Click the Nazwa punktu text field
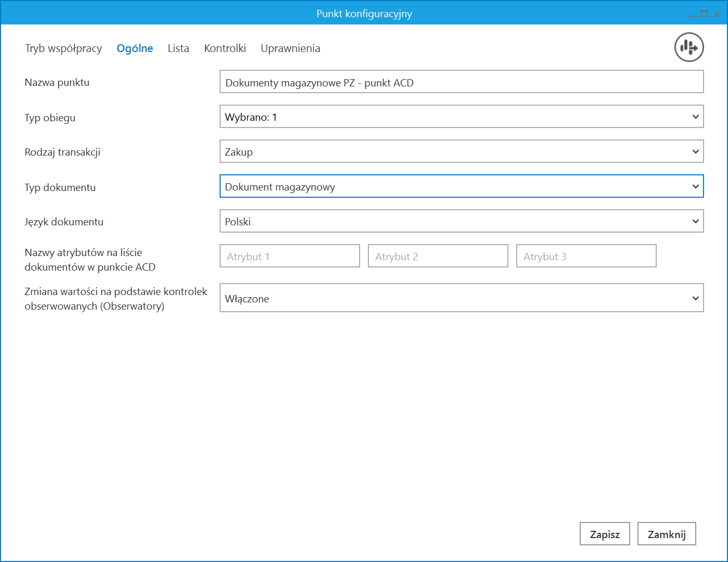This screenshot has width=728, height=562. click(461, 82)
